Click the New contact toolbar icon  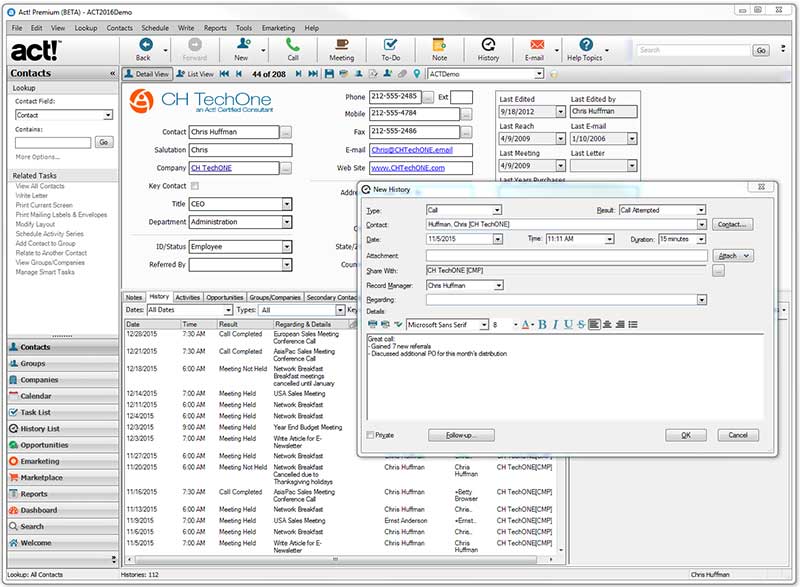click(x=243, y=45)
